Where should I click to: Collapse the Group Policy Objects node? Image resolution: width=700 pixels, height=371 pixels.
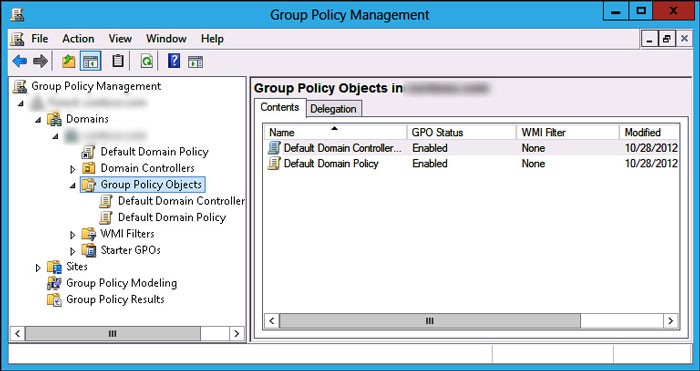tap(73, 186)
